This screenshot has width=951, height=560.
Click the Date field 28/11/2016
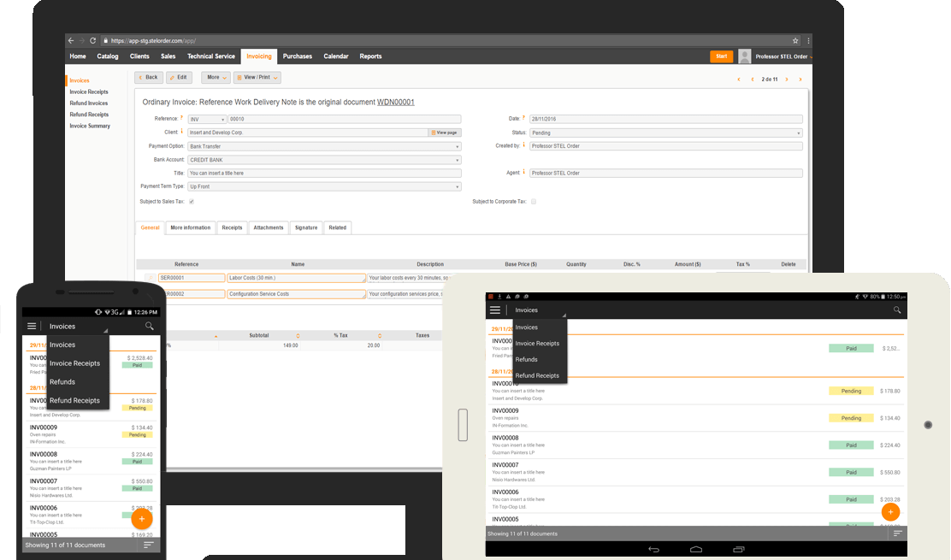(x=666, y=120)
